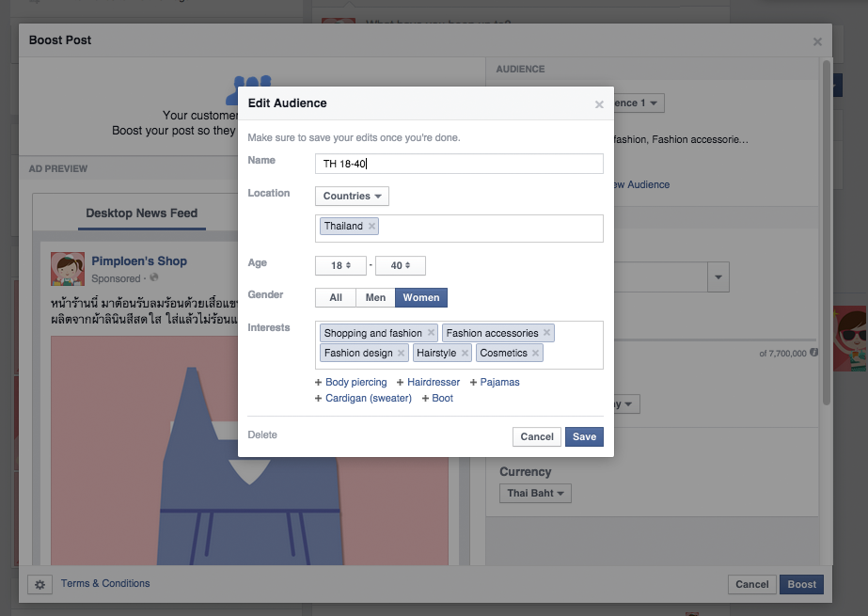Select Women gender option
The width and height of the screenshot is (868, 616).
tap(421, 298)
